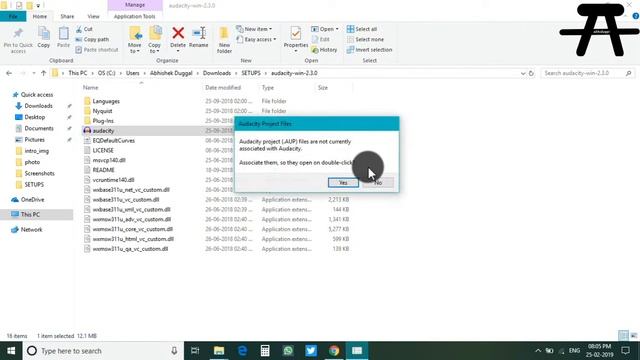
Task: Click SETUPS in the address breadcrumb
Action: 251,73
